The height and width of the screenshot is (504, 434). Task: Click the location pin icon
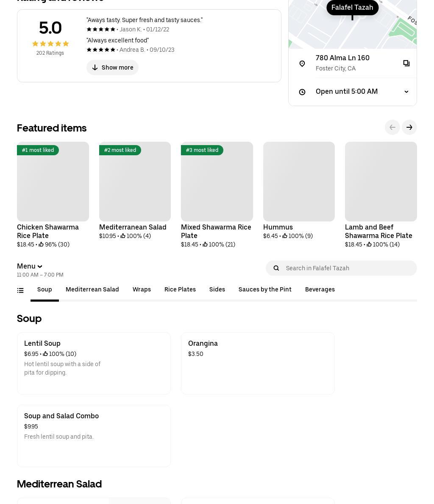click(x=302, y=64)
